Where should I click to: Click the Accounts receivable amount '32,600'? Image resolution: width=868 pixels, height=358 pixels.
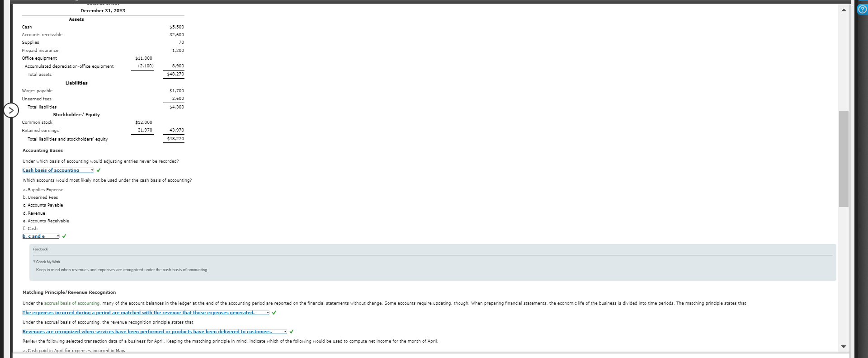(x=177, y=35)
